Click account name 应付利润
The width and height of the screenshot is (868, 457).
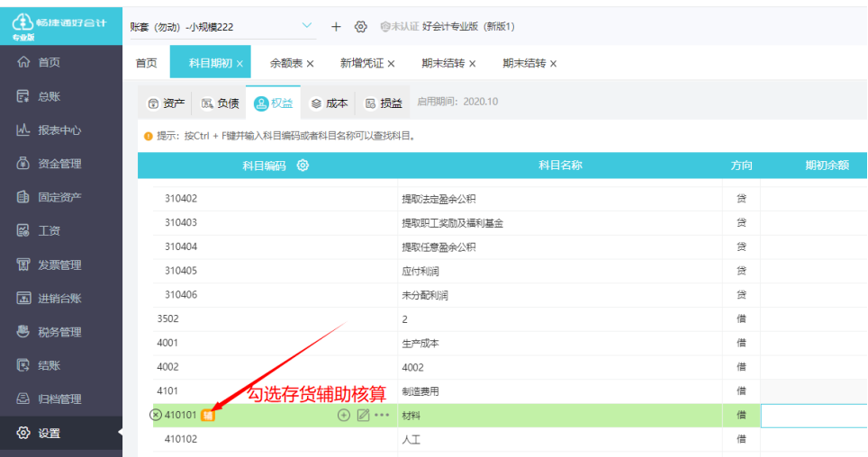(x=420, y=271)
